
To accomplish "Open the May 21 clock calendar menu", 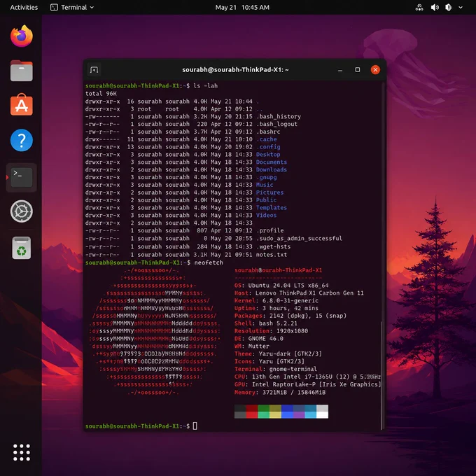I will pyautogui.click(x=242, y=7).
